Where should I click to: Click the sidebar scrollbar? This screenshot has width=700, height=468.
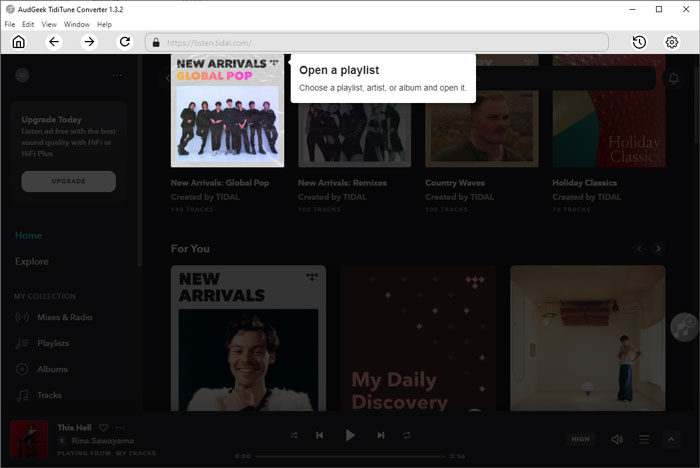click(139, 161)
